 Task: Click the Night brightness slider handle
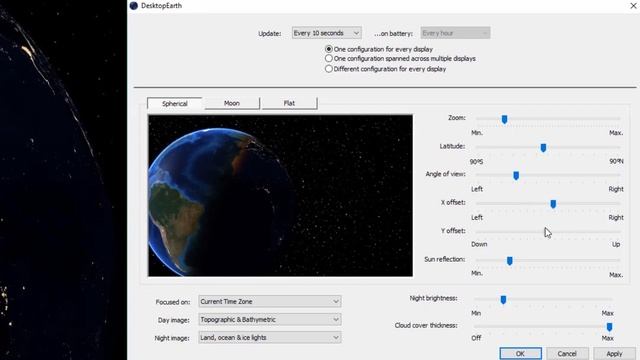click(x=503, y=300)
